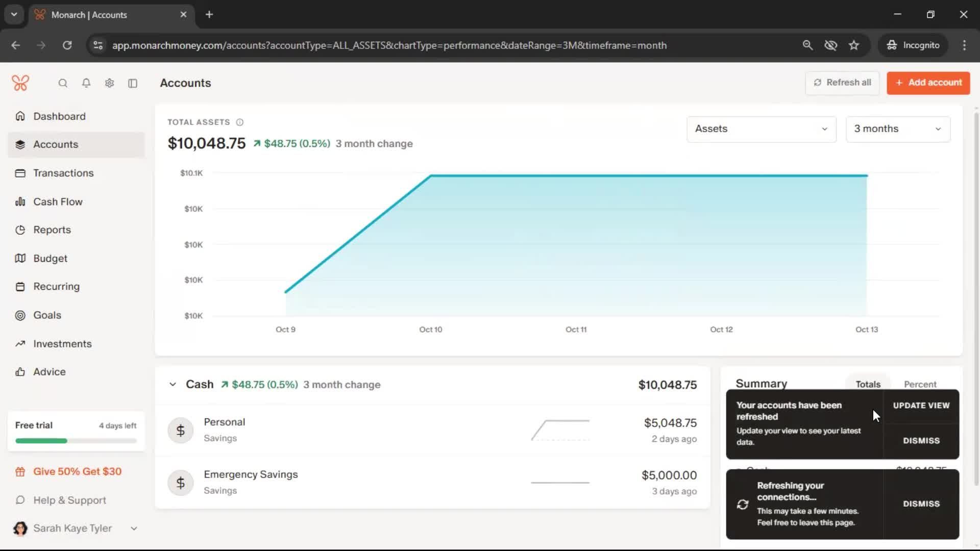Click the Personal savings dollar icon

[x=180, y=431]
